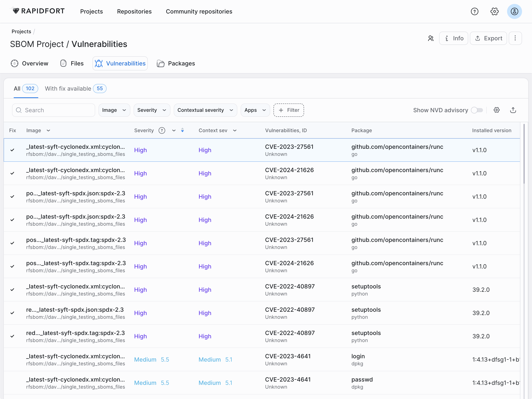Open the help question mark icon
532x399 pixels.
[x=474, y=11]
